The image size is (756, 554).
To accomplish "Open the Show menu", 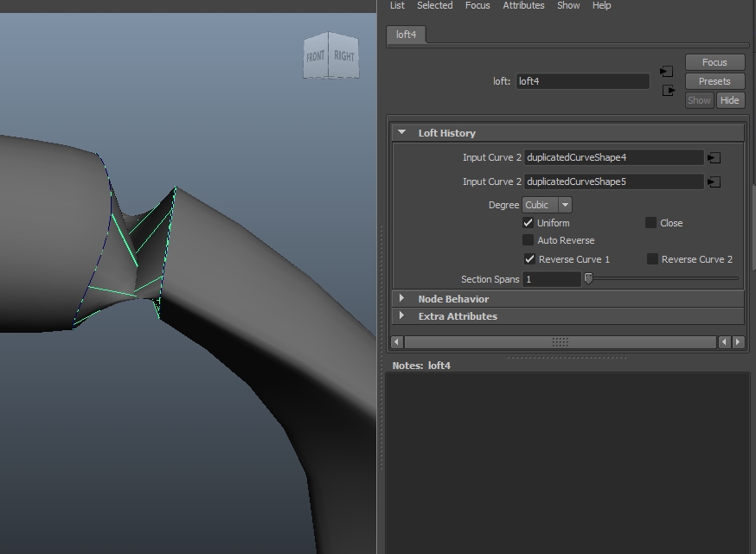I will (x=568, y=5).
